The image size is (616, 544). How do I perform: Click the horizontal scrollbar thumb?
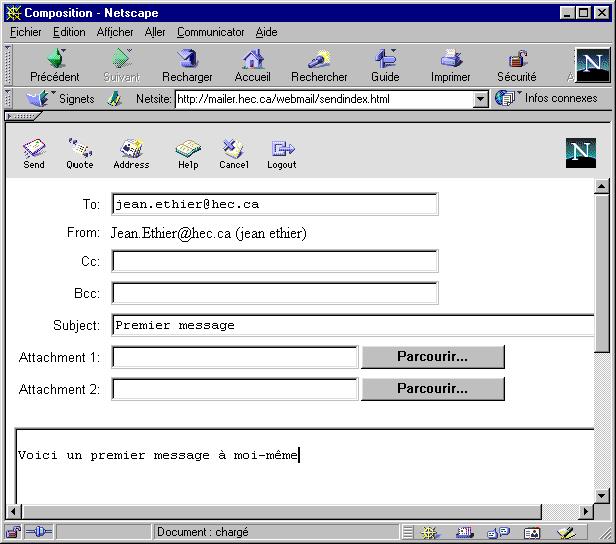click(281, 511)
